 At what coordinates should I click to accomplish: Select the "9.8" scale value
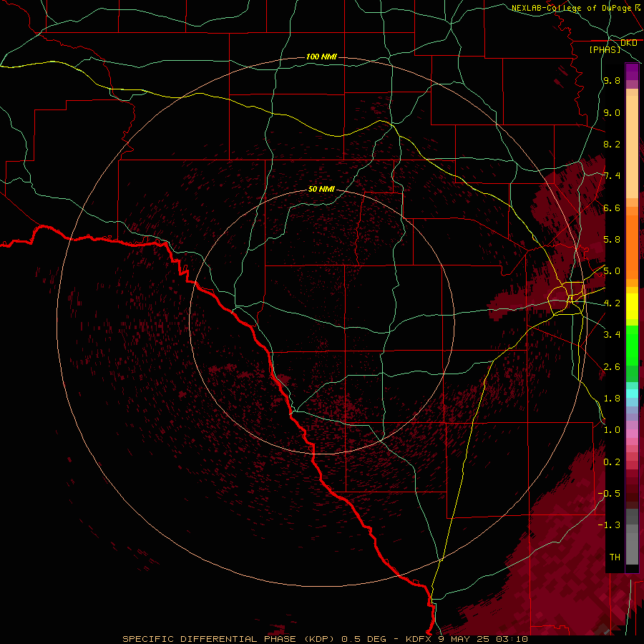point(612,81)
